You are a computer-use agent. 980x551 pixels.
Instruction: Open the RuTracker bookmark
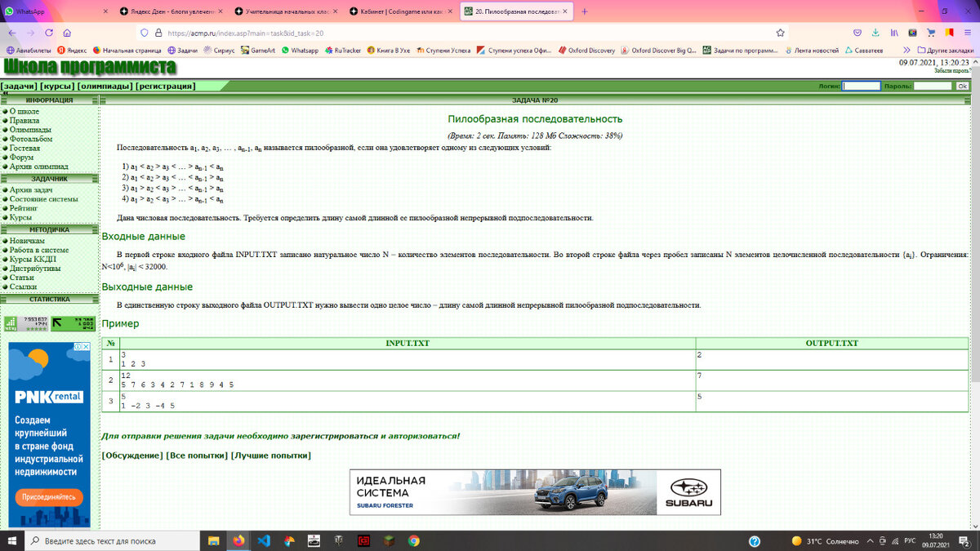[343, 50]
